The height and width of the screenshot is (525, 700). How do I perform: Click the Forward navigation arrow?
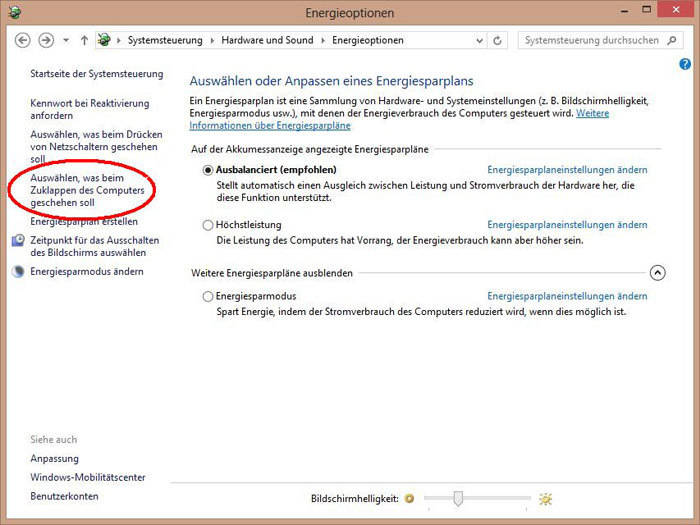(x=46, y=40)
